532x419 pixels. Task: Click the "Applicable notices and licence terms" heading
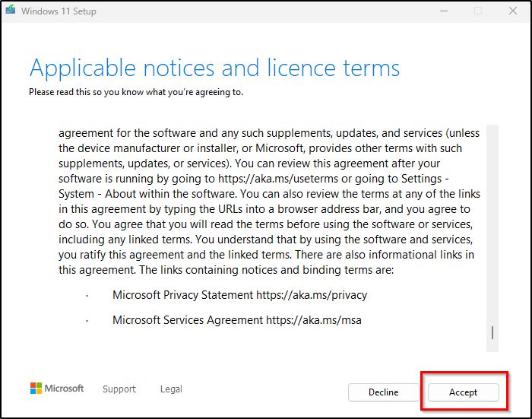coord(214,68)
